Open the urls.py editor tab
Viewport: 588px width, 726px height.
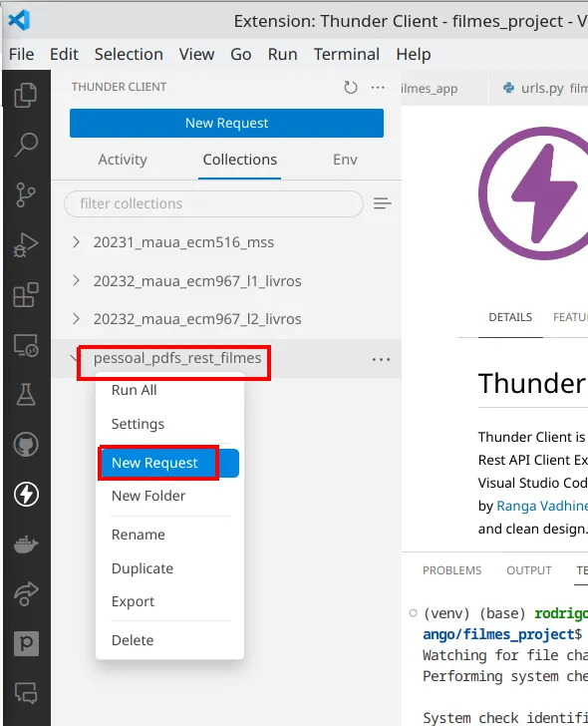(x=537, y=88)
